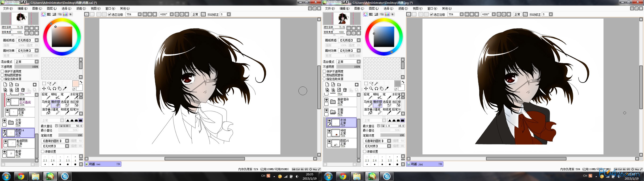Enable 剪贴图层蒙板 in left window

tap(2, 75)
